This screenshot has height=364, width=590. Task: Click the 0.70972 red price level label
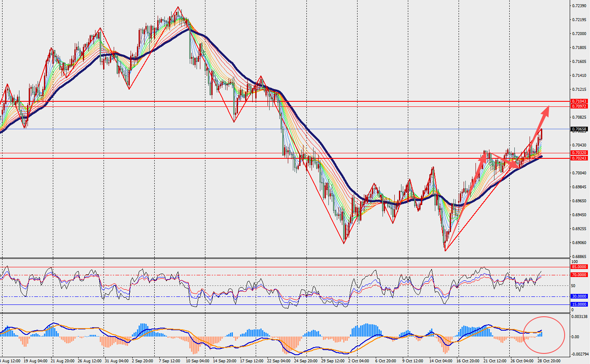click(x=579, y=106)
